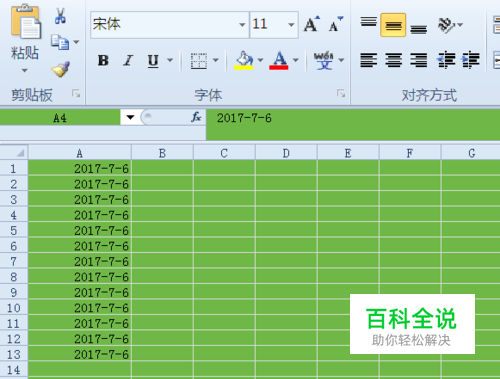Select row 4 header
Screen dimensions: 500x379
[x=14, y=215]
